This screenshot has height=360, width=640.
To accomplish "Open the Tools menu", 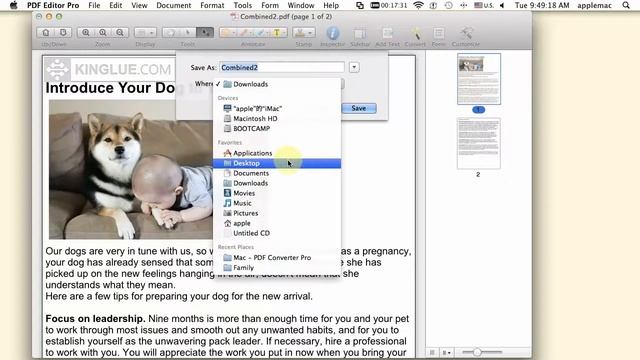I will point(242,5).
